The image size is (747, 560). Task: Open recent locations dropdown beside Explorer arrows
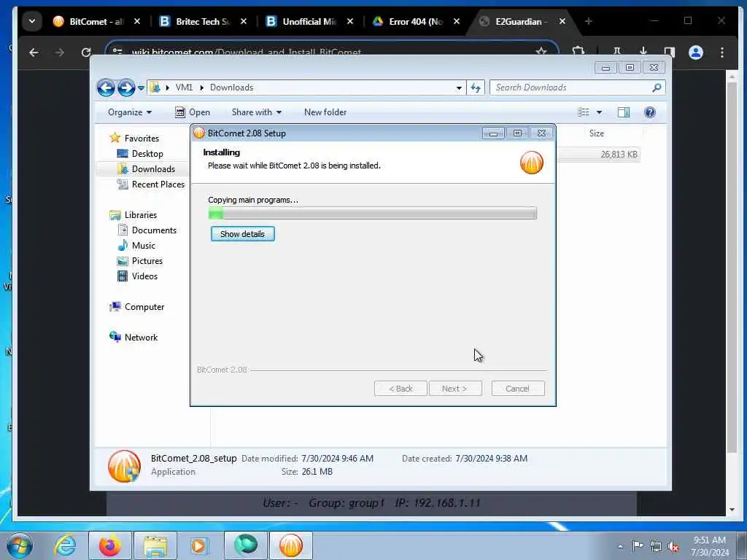point(141,88)
